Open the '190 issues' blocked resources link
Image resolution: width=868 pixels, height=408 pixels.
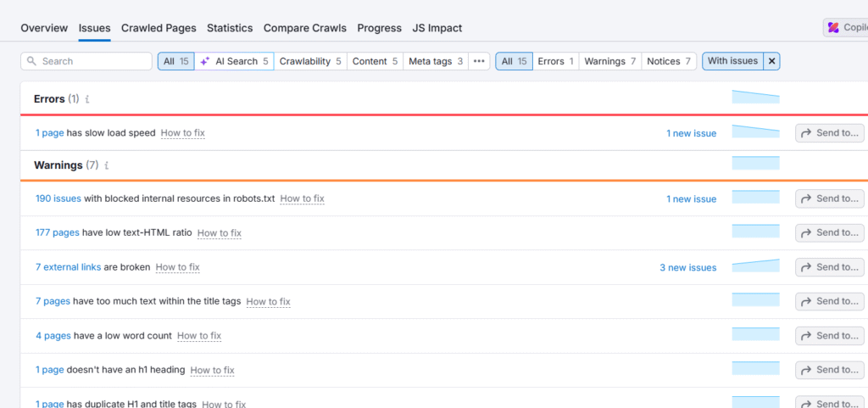[58, 198]
